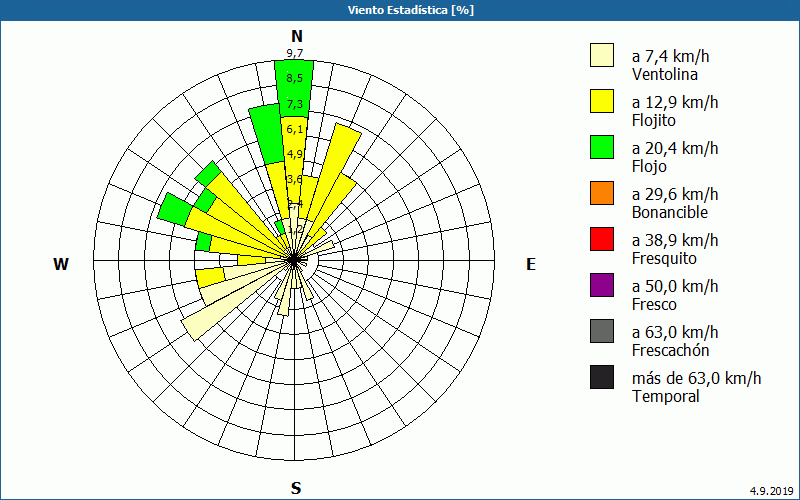
Task: Click the 'a 38,9 km/h' legend text
Action: [675, 240]
